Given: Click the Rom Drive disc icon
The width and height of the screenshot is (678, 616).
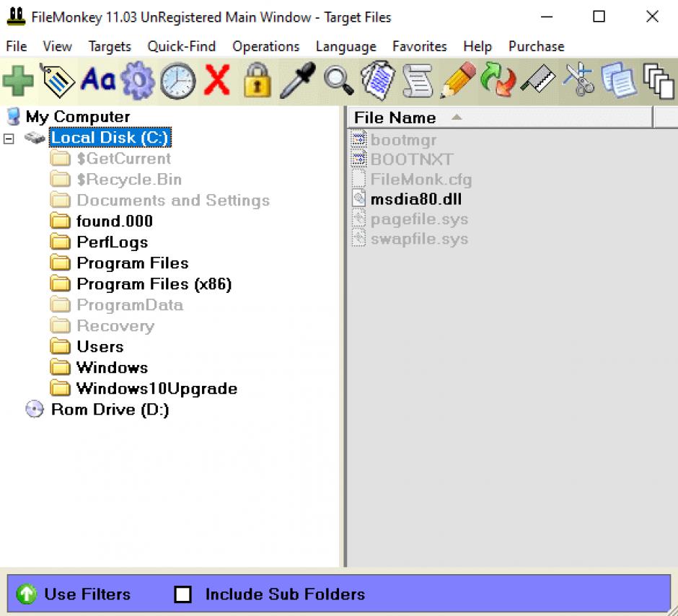Looking at the screenshot, I should 35,409.
